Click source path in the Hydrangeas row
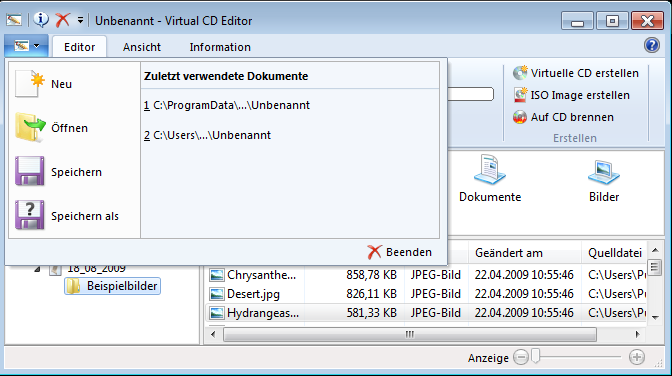This screenshot has height=376, width=672. click(x=617, y=313)
